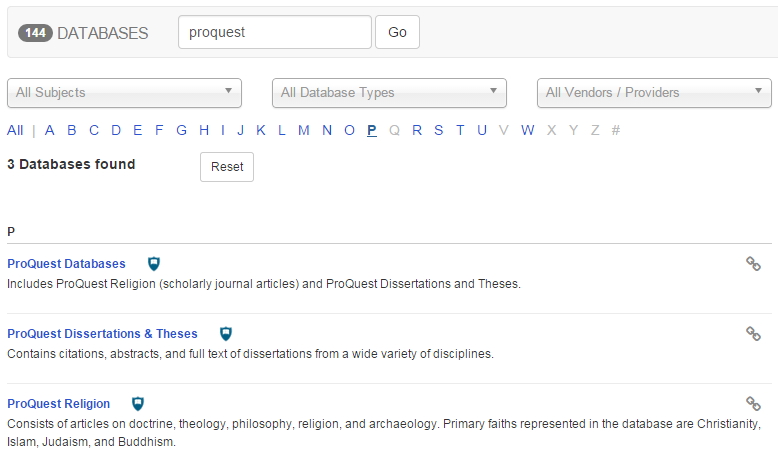The width and height of the screenshot is (778, 454).
Task: Show All databases in the alphabet filter
Action: click(15, 130)
